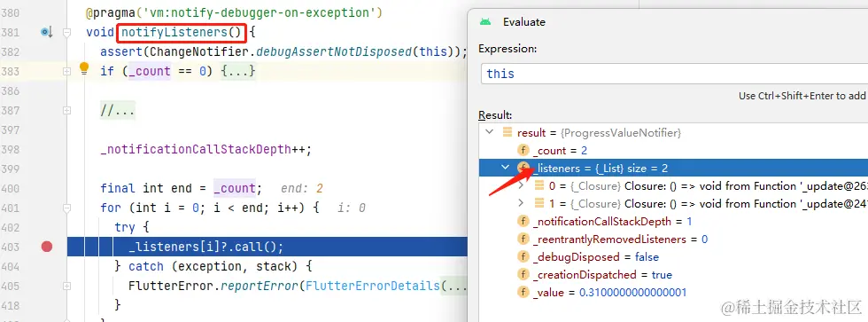Image resolution: width=868 pixels, height=322 pixels.
Task: Click the breakpoint red dot on line 403
Action: [x=47, y=247]
